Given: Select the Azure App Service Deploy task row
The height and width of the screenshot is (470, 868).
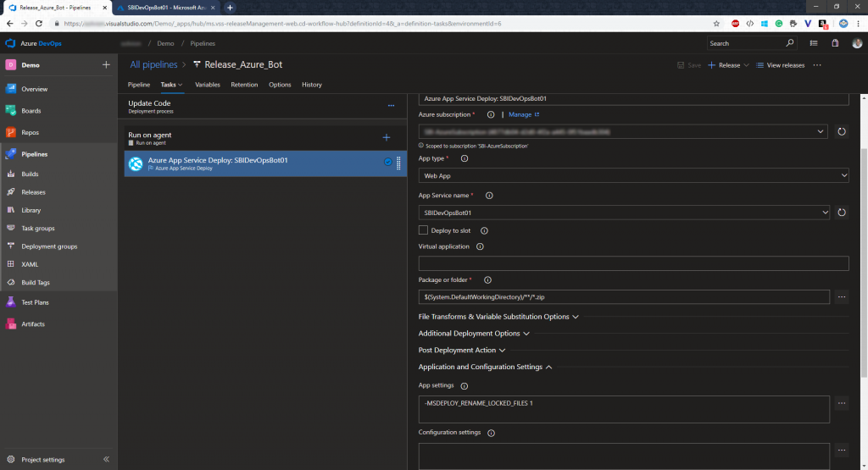Looking at the screenshot, I should (x=265, y=163).
